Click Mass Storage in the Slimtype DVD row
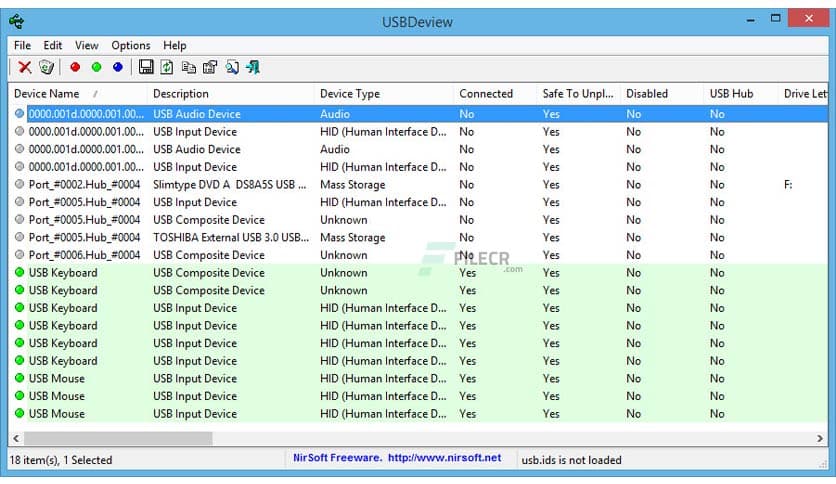Screen dimensions: 836x484 pos(352,185)
